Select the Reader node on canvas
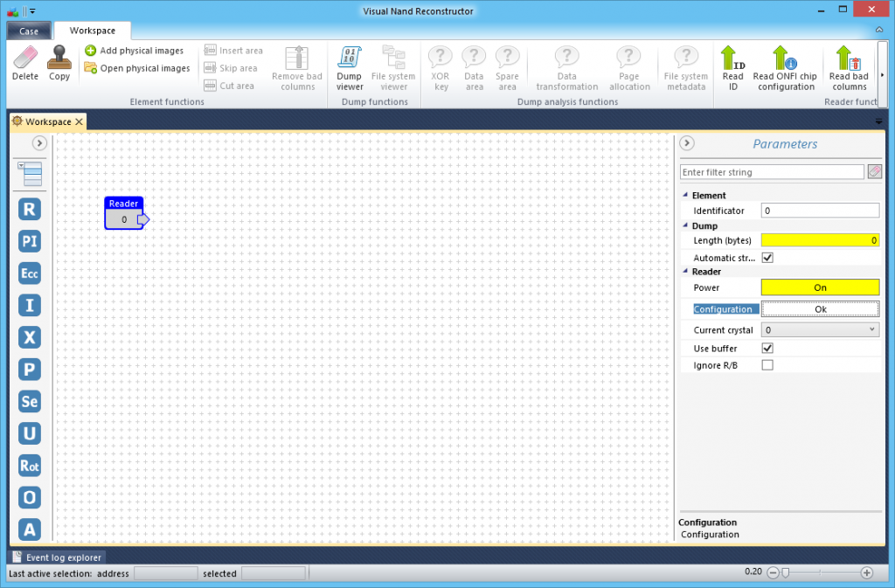Image resolution: width=895 pixels, height=588 pixels. (124, 212)
